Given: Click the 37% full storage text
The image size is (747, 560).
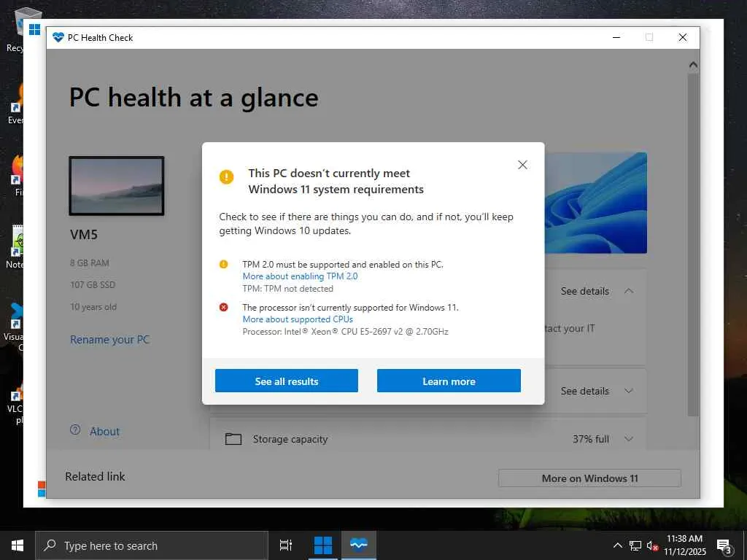Looking at the screenshot, I should (591, 439).
